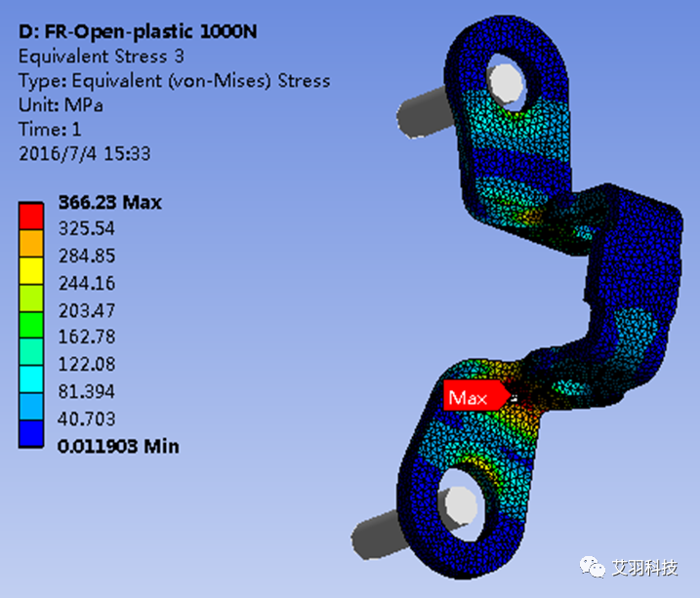The height and width of the screenshot is (598, 700).
Task: Click the orange legend color band
Action: [31, 244]
